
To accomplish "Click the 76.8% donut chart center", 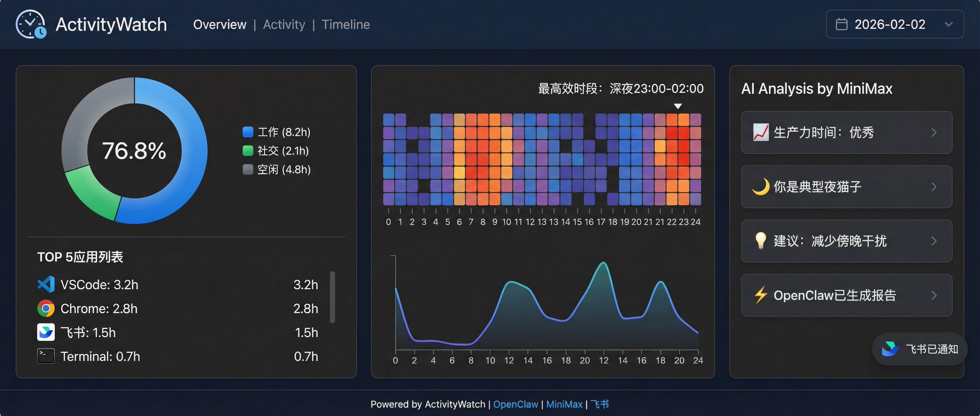I will pyautogui.click(x=134, y=151).
